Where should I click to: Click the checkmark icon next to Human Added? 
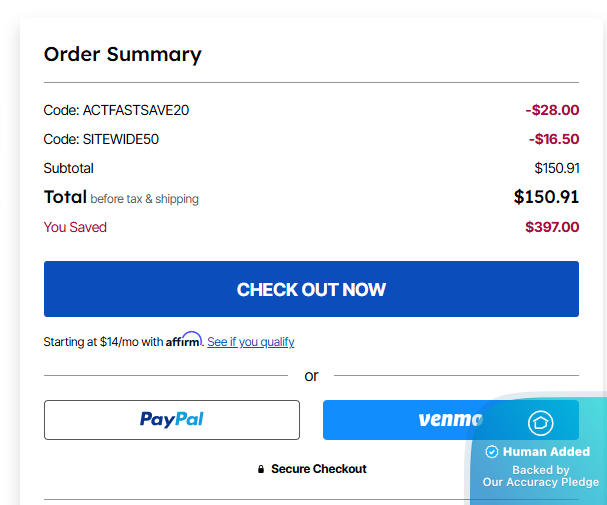491,452
